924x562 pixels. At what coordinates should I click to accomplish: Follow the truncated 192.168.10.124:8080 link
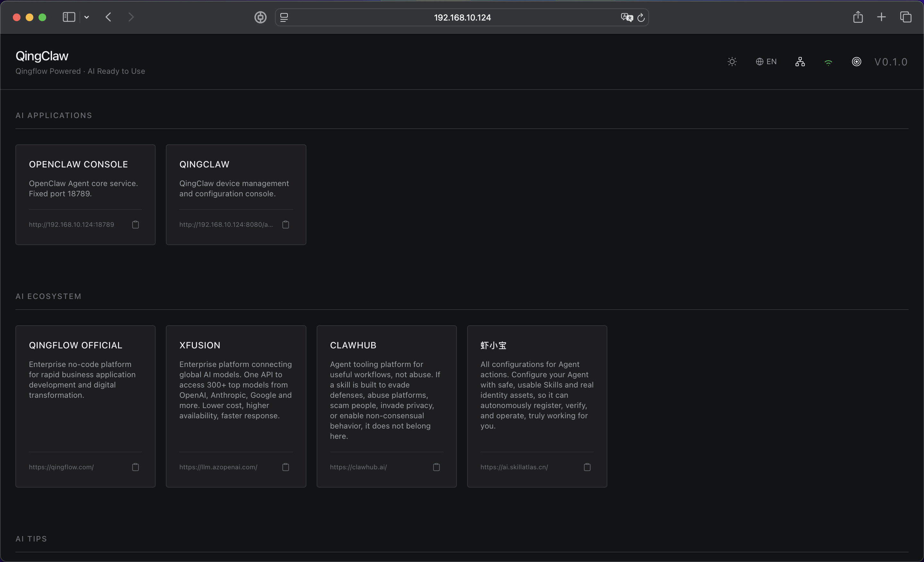pos(226,225)
